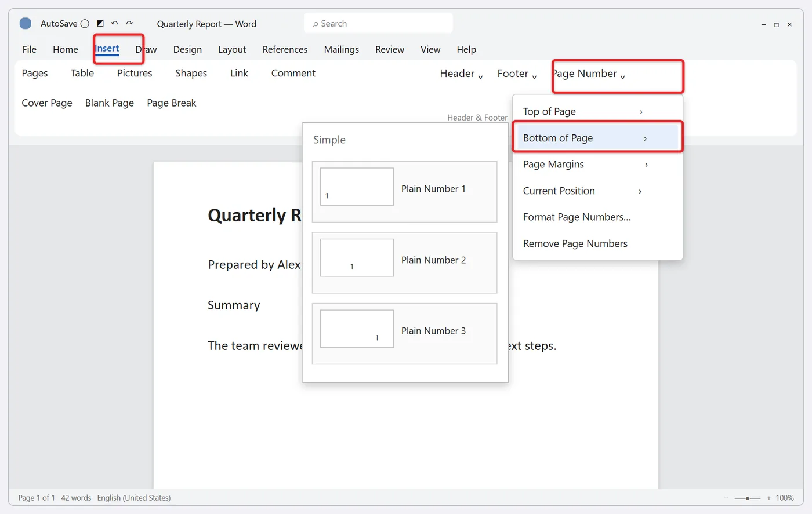Viewport: 812px width, 514px height.
Task: Expand the Top of Page submenu
Action: pos(598,111)
